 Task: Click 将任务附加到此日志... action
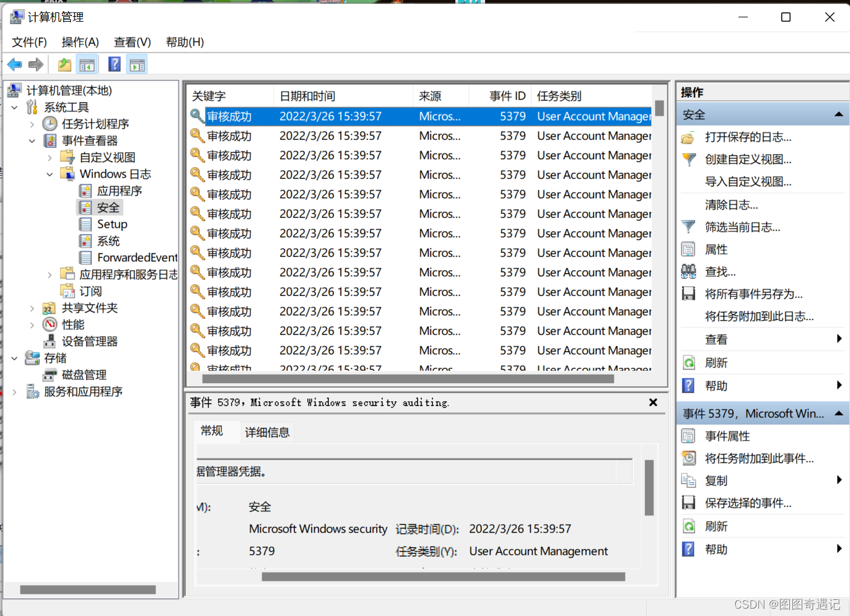[x=759, y=316]
